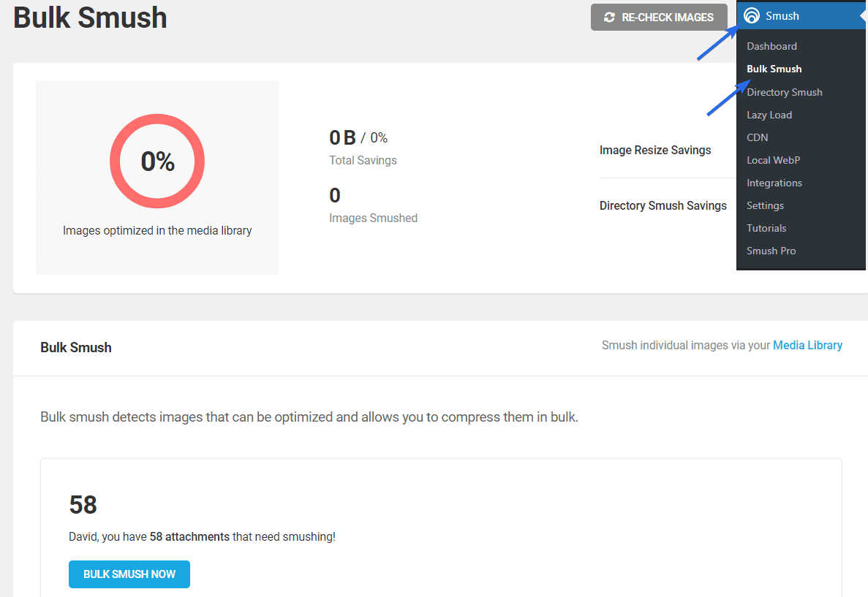Click the Media Library link
Viewport: 868px width, 597px height.
coord(807,345)
